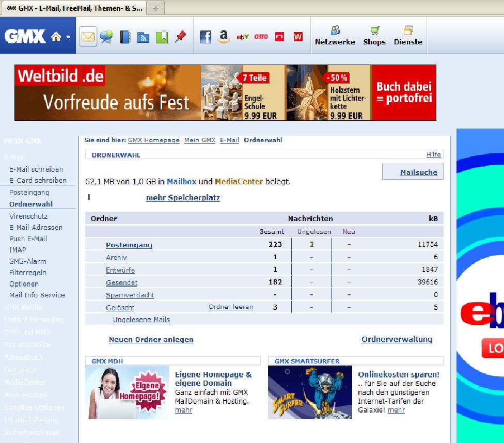Click the RSS feed folder icon

coord(144,37)
